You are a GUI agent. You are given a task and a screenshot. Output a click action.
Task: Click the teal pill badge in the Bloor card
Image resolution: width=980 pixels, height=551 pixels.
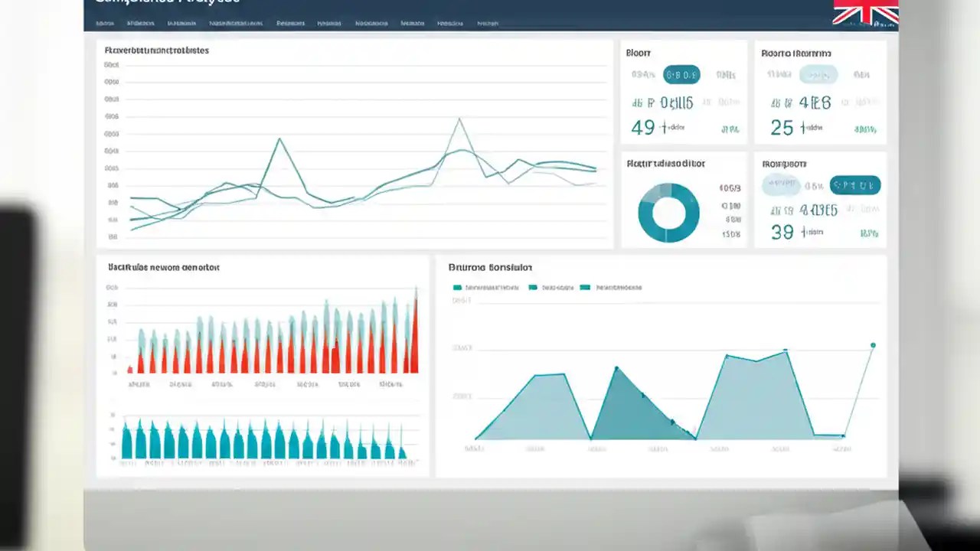(681, 74)
